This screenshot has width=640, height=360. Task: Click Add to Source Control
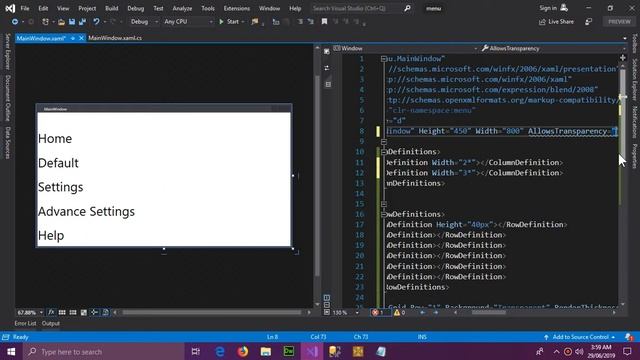click(x=580, y=337)
